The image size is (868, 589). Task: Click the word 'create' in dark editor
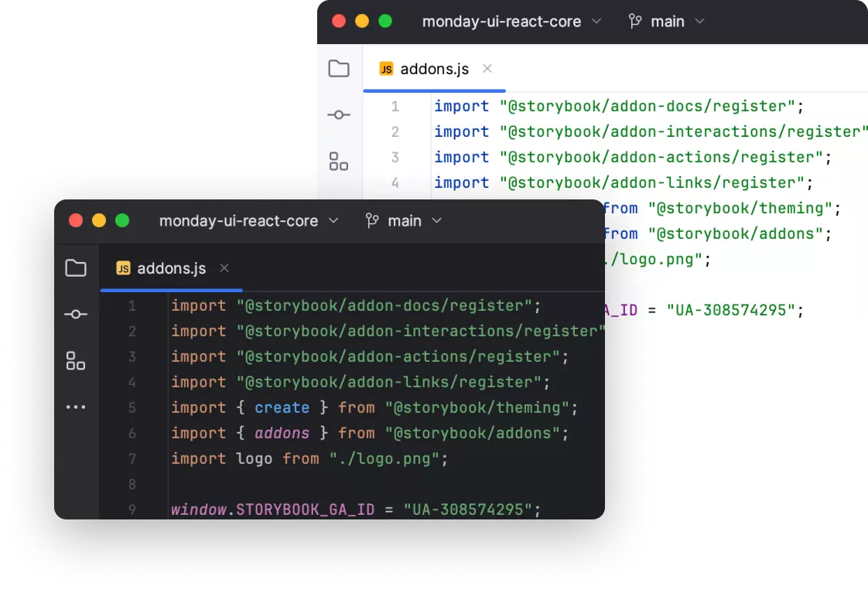click(x=282, y=407)
